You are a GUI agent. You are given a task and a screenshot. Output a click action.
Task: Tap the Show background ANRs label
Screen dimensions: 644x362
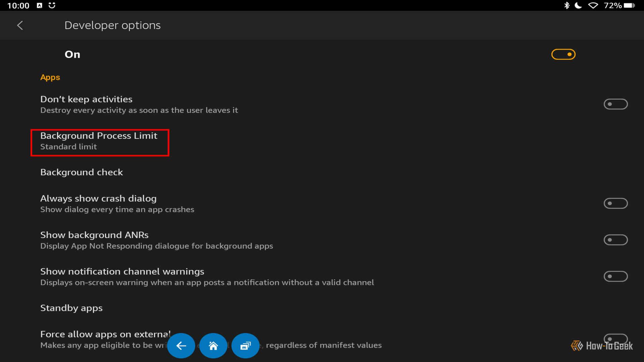coord(94,235)
